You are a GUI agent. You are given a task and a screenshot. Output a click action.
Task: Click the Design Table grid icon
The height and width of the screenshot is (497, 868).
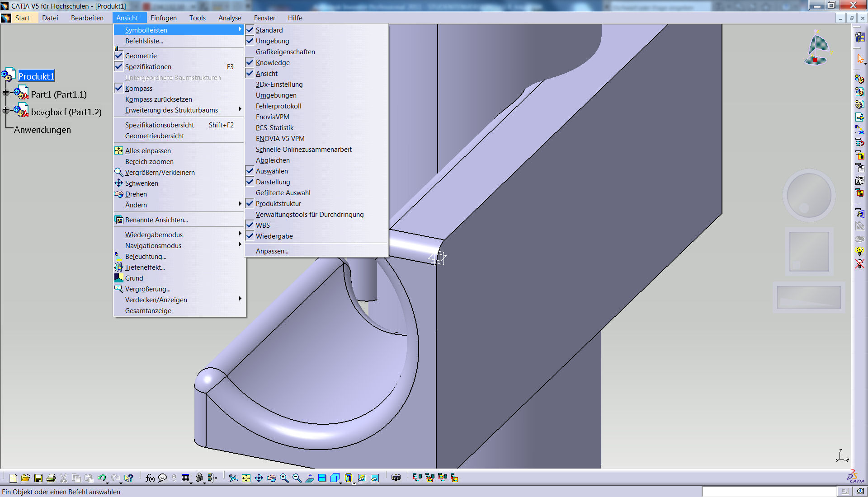click(x=185, y=478)
